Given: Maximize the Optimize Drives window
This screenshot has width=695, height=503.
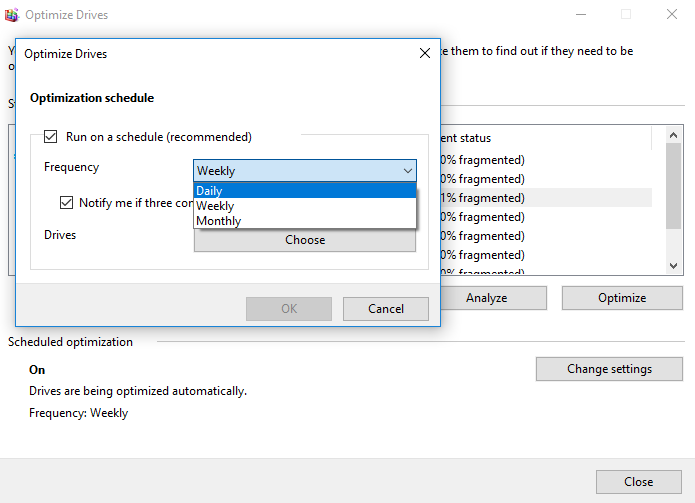Looking at the screenshot, I should [626, 15].
